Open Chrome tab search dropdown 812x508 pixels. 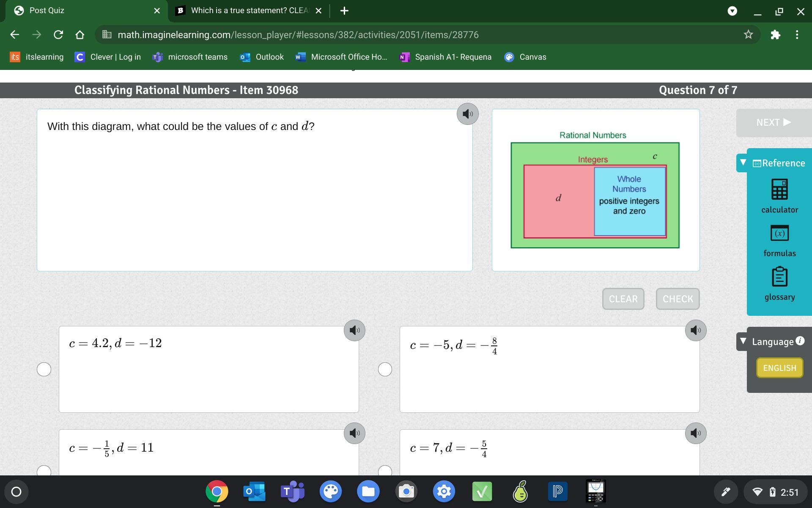tap(732, 11)
